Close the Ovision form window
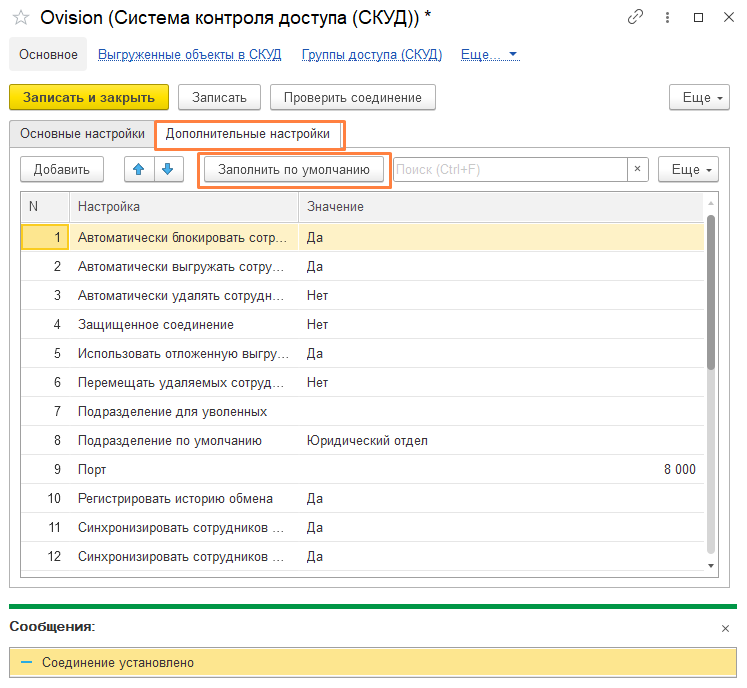Viewport: 747px width, 688px height. coord(728,18)
